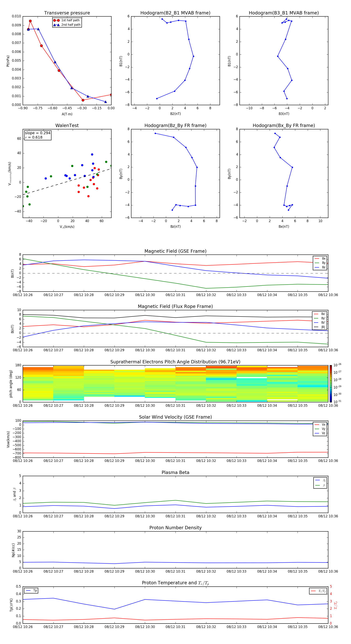The image size is (351, 644).
Task: Click 'Hodogram(Bx_By FR frame)' title
Action: pyautogui.click(x=284, y=125)
